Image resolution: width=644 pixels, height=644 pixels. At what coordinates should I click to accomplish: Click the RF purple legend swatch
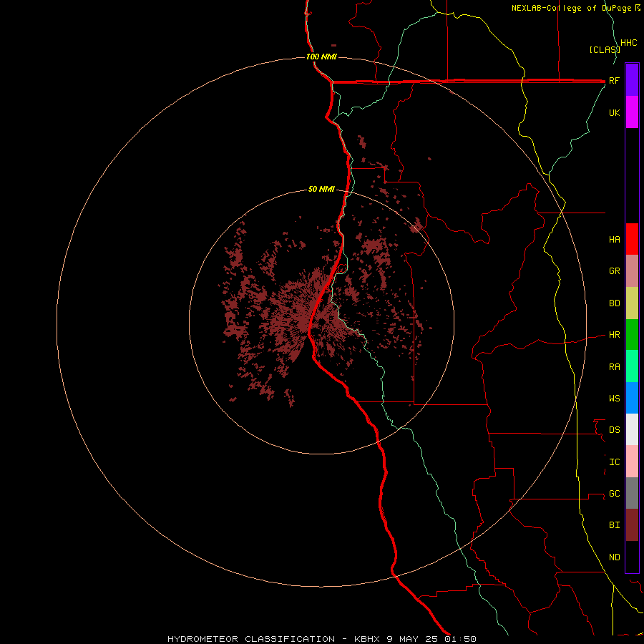(632, 80)
